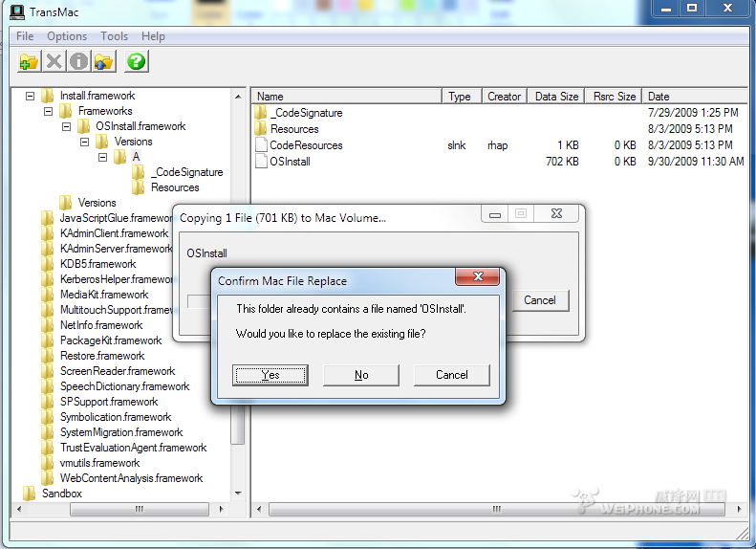Open the Options menu

click(x=67, y=36)
